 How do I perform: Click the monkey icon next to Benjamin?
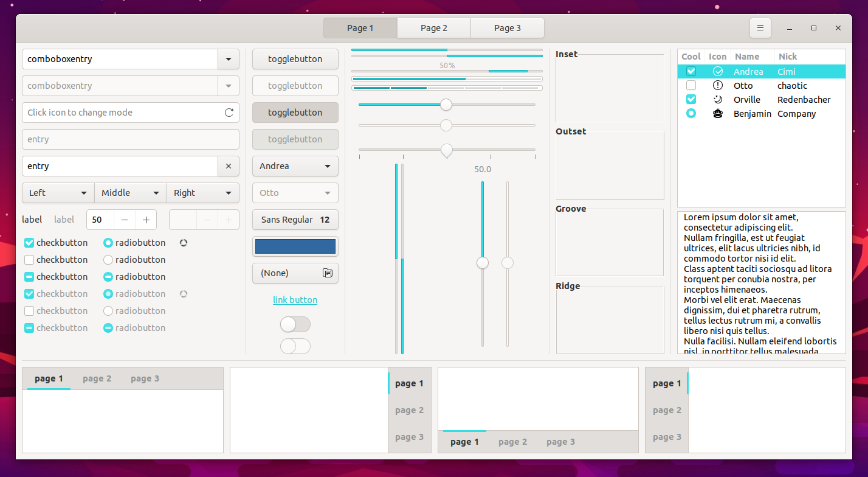[x=718, y=114]
